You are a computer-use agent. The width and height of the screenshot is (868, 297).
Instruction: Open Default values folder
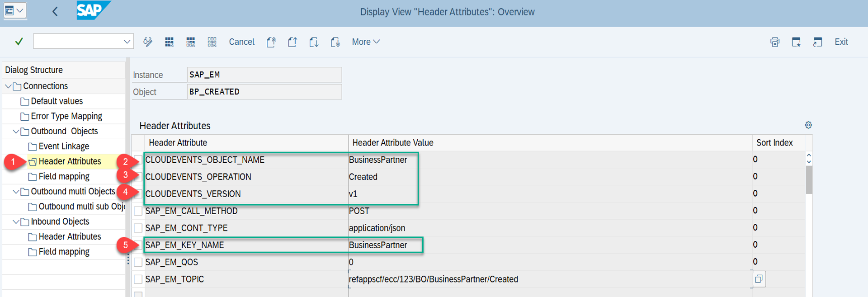(x=57, y=101)
